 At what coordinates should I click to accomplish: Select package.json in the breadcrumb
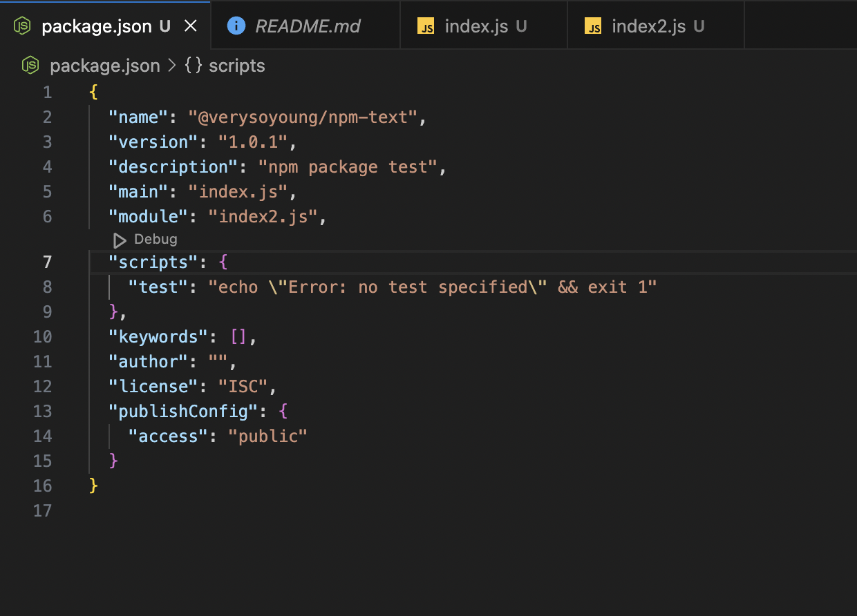[105, 66]
